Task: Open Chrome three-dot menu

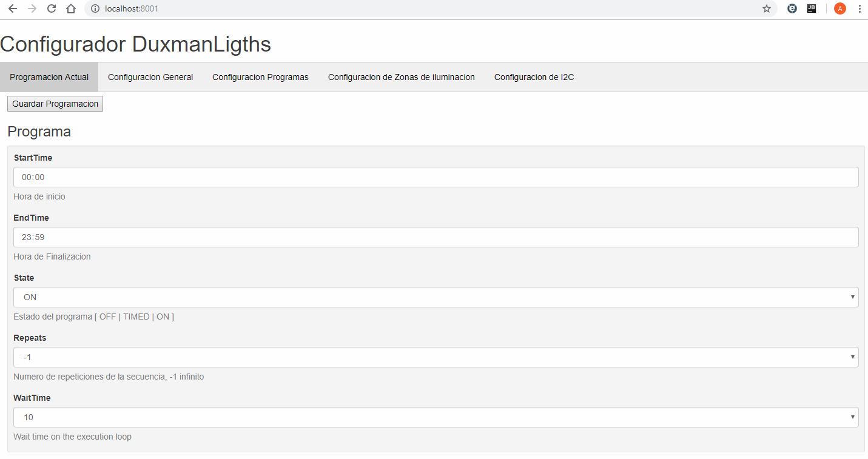Action: pyautogui.click(x=860, y=8)
